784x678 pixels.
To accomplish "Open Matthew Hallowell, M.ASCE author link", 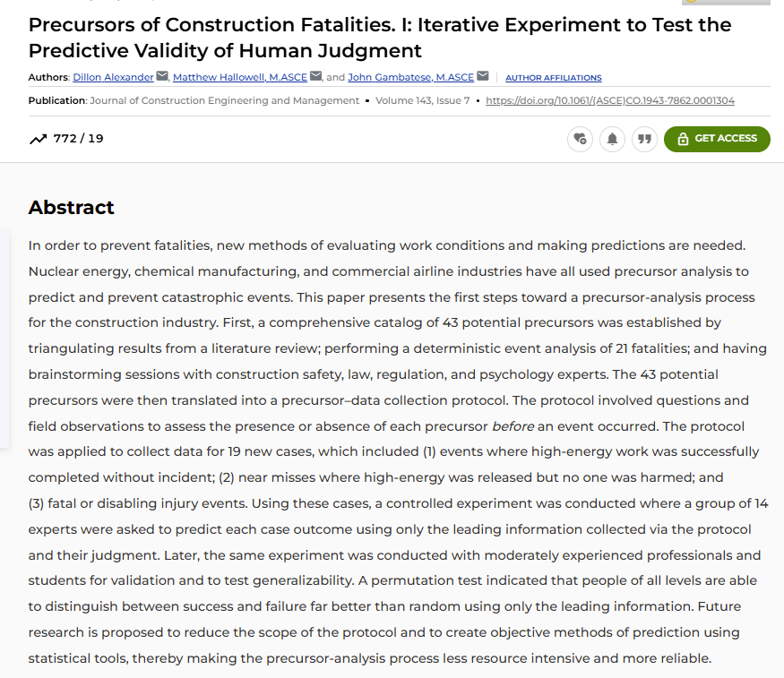I will (239, 78).
